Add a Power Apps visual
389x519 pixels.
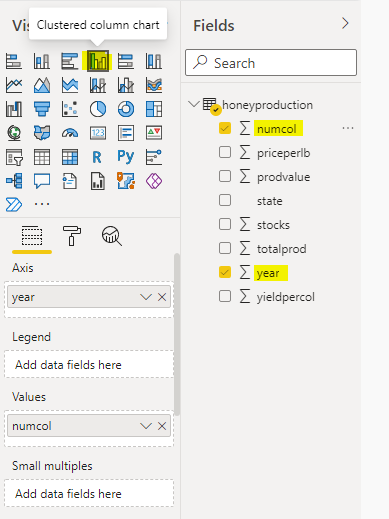(154, 181)
